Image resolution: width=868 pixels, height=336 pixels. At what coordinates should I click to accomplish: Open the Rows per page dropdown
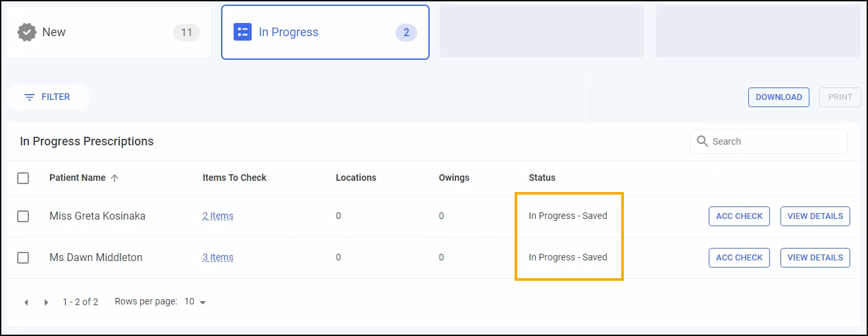pos(195,302)
